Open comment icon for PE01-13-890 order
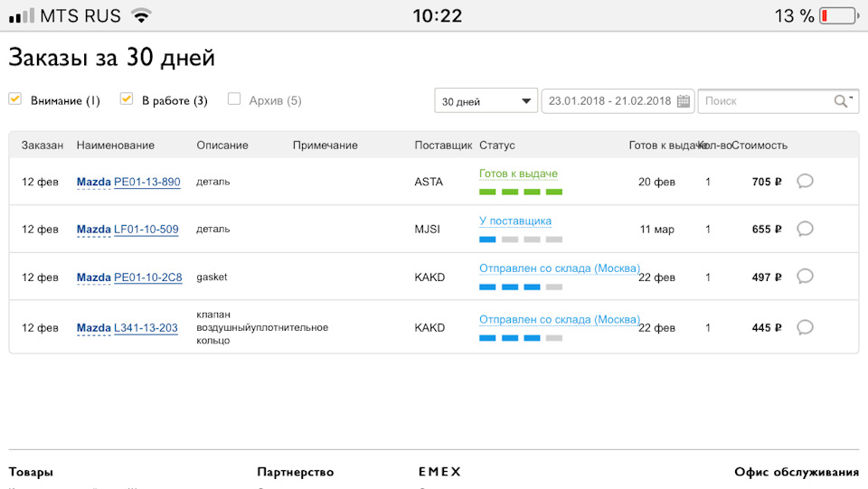Viewport: 868px width, 489px height. [805, 181]
